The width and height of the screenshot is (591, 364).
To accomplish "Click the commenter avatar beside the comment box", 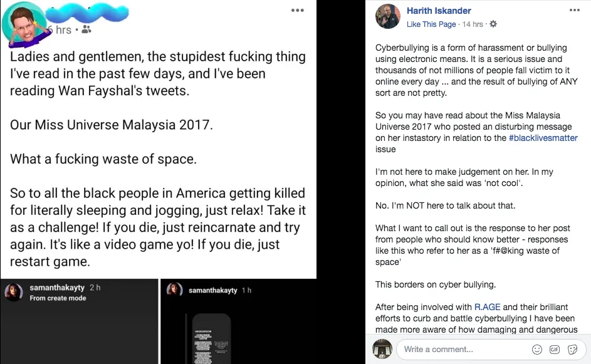I will (x=382, y=349).
